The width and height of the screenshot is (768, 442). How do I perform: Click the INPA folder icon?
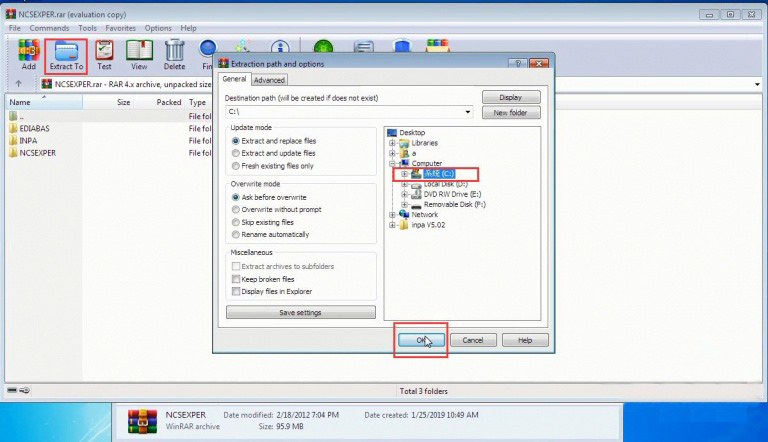13,141
